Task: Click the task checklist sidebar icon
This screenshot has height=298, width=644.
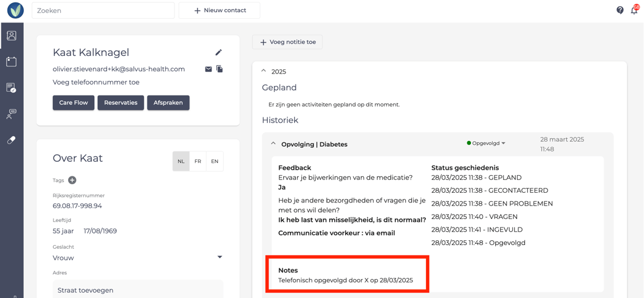Action: click(x=12, y=88)
